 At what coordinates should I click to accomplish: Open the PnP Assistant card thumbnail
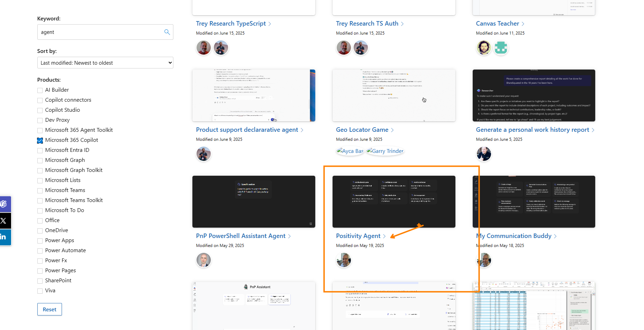pos(254,306)
